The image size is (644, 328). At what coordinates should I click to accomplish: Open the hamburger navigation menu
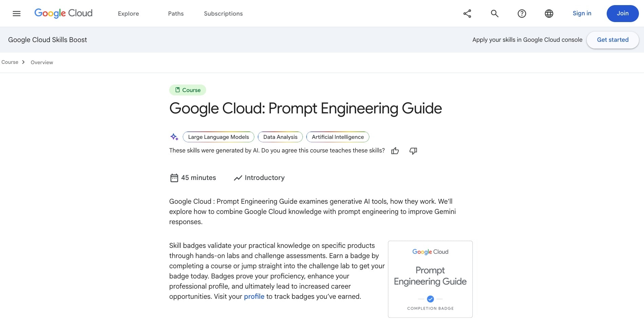(x=17, y=14)
